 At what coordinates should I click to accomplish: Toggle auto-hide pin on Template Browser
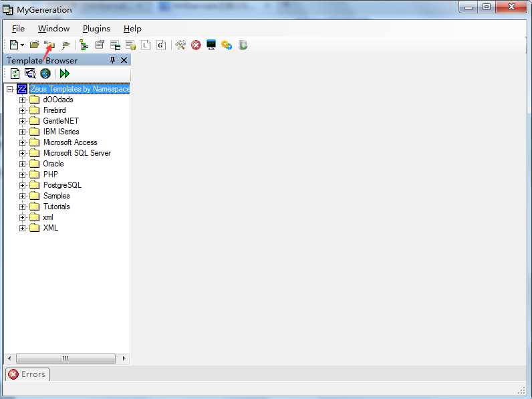(x=113, y=60)
